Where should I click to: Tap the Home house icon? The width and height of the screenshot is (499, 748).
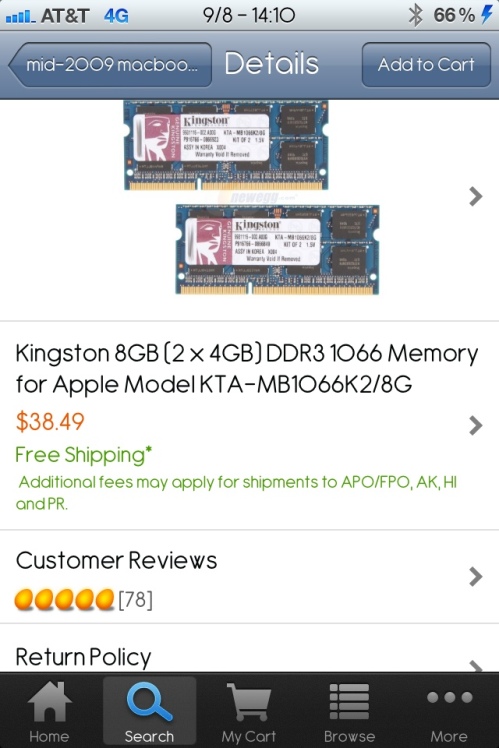pyautogui.click(x=49, y=701)
